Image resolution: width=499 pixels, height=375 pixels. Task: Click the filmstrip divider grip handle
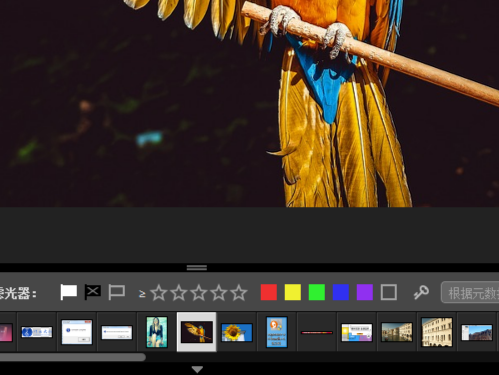(x=197, y=268)
